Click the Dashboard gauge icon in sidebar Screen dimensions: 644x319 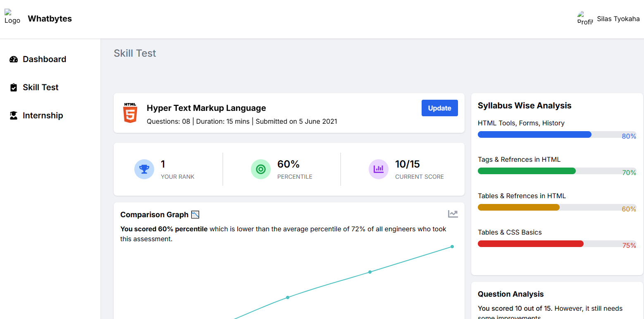tap(14, 59)
